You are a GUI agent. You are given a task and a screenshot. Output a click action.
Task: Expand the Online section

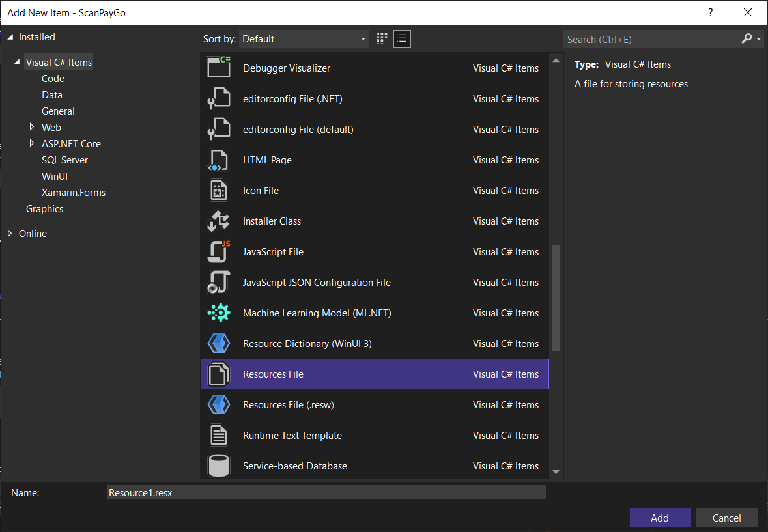click(x=10, y=233)
